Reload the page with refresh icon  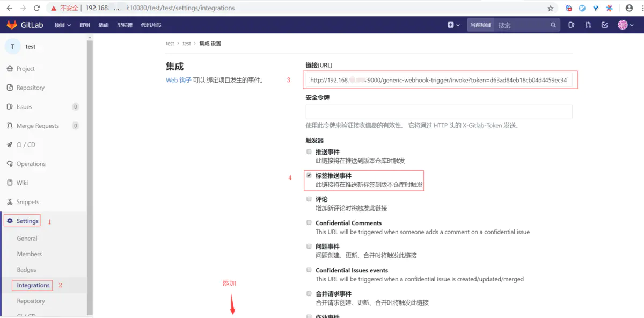coord(36,8)
